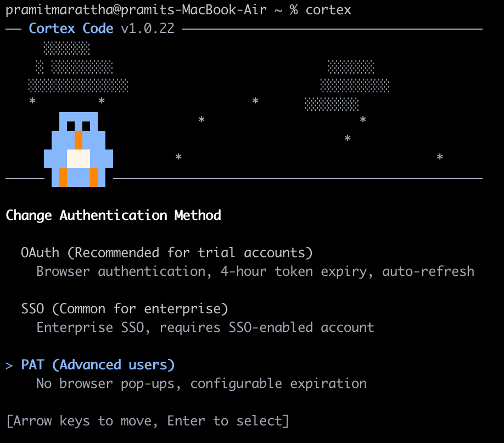Click the Arrow keys instruction text
Image resolution: width=504 pixels, height=443 pixels.
145,420
